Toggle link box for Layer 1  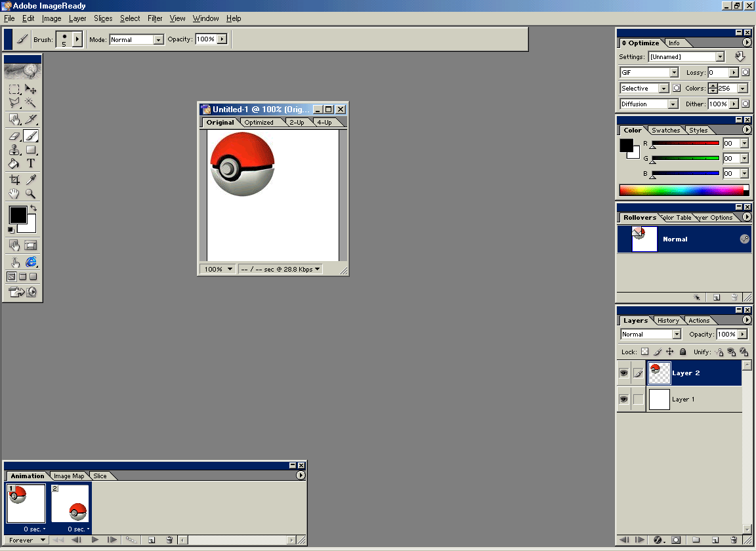coord(638,399)
